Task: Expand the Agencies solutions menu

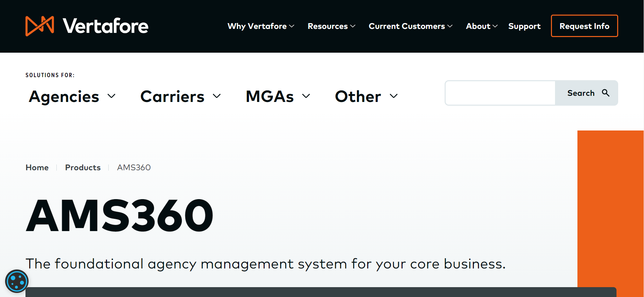Action: [72, 97]
